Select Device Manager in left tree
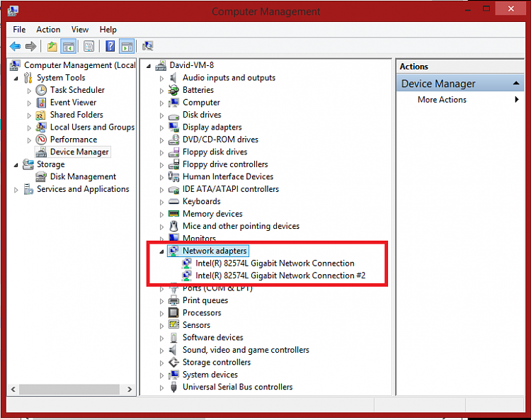The width and height of the screenshot is (531, 420). coord(79,152)
